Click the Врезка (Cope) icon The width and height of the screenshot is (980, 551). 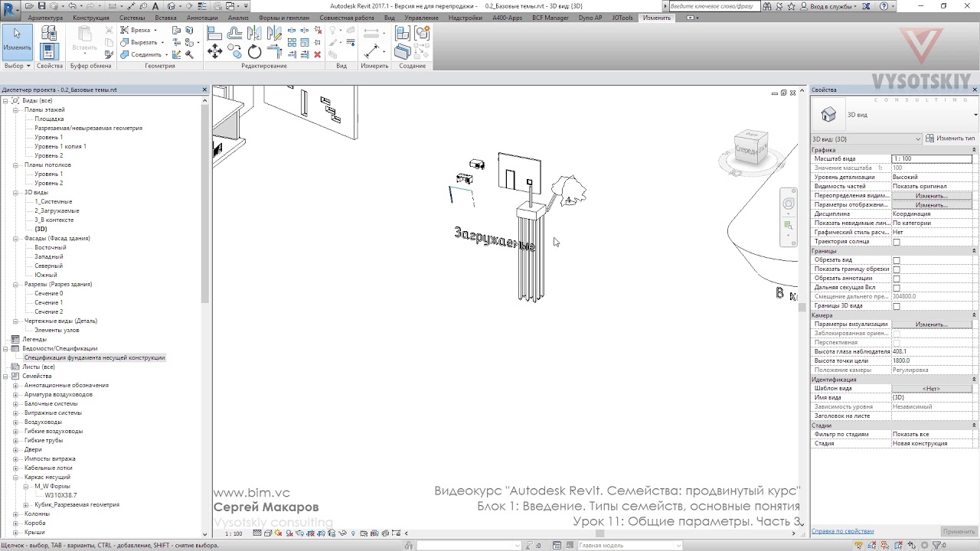click(x=125, y=31)
